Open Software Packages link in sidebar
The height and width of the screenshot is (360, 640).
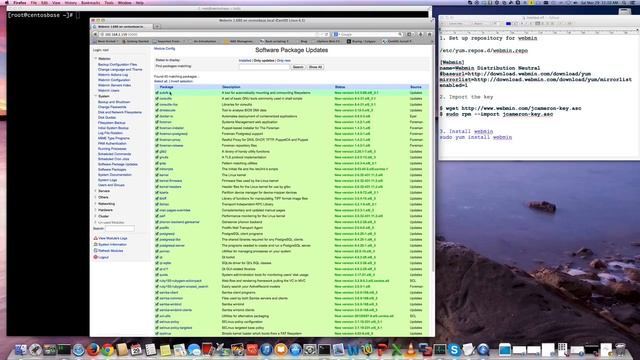click(x=112, y=169)
